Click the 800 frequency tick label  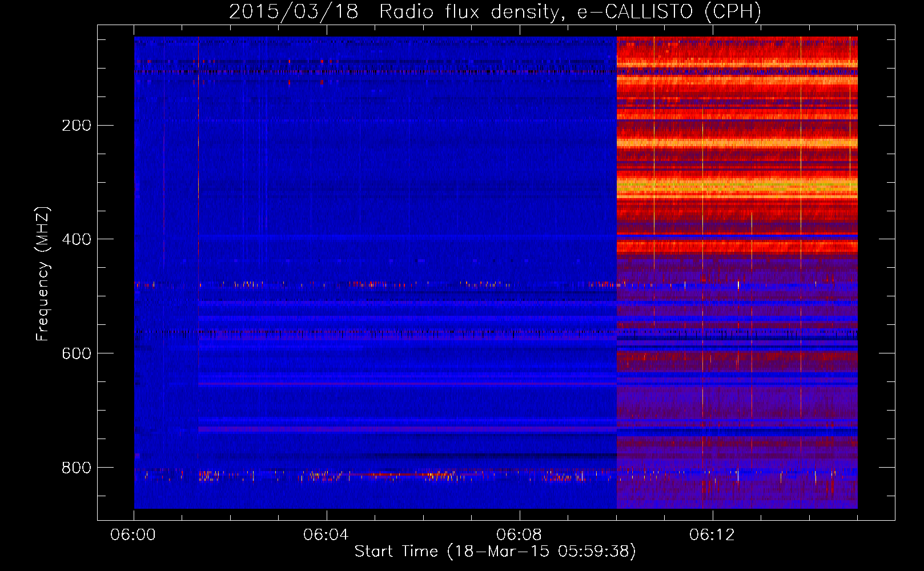coord(77,468)
